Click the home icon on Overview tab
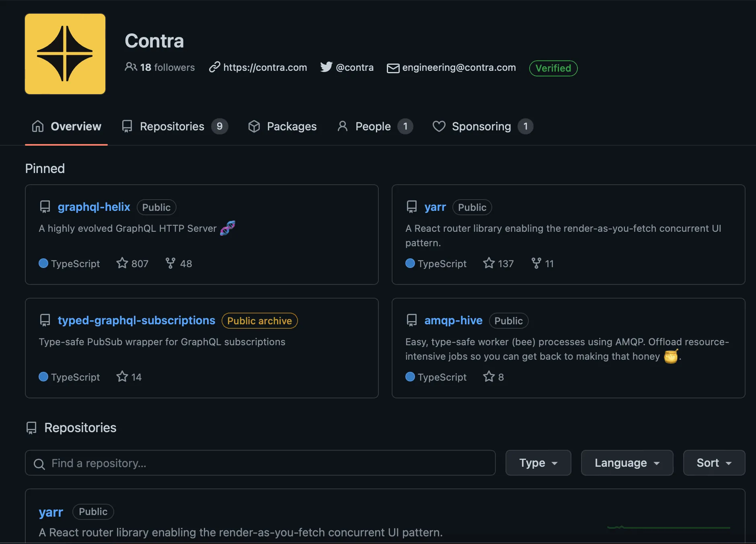The image size is (756, 544). (x=37, y=126)
